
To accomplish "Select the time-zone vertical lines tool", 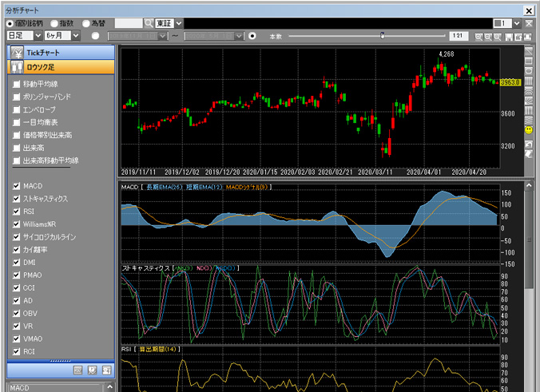I will click(x=528, y=110).
